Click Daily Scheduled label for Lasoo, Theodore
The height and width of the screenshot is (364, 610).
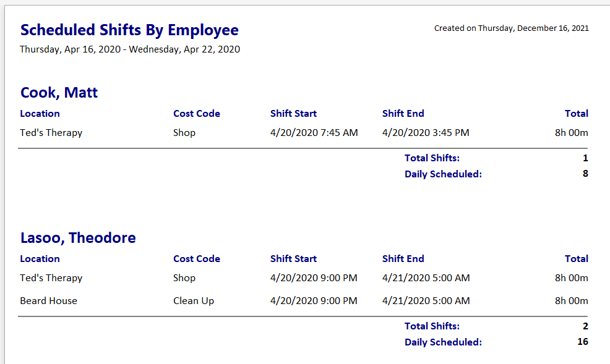pos(443,342)
